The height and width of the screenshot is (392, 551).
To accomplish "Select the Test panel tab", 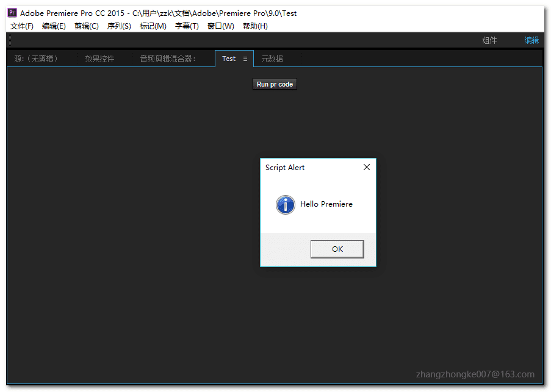I will pos(229,59).
